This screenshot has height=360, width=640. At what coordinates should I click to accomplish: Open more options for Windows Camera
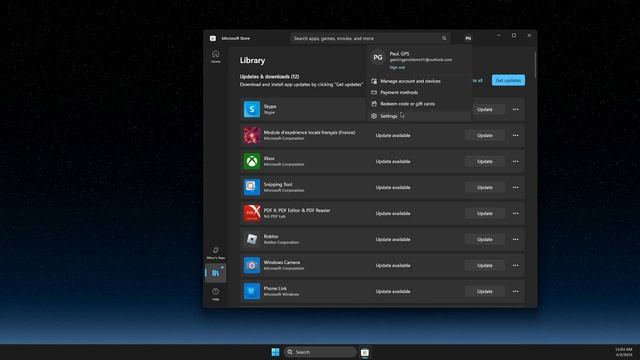pyautogui.click(x=516, y=265)
